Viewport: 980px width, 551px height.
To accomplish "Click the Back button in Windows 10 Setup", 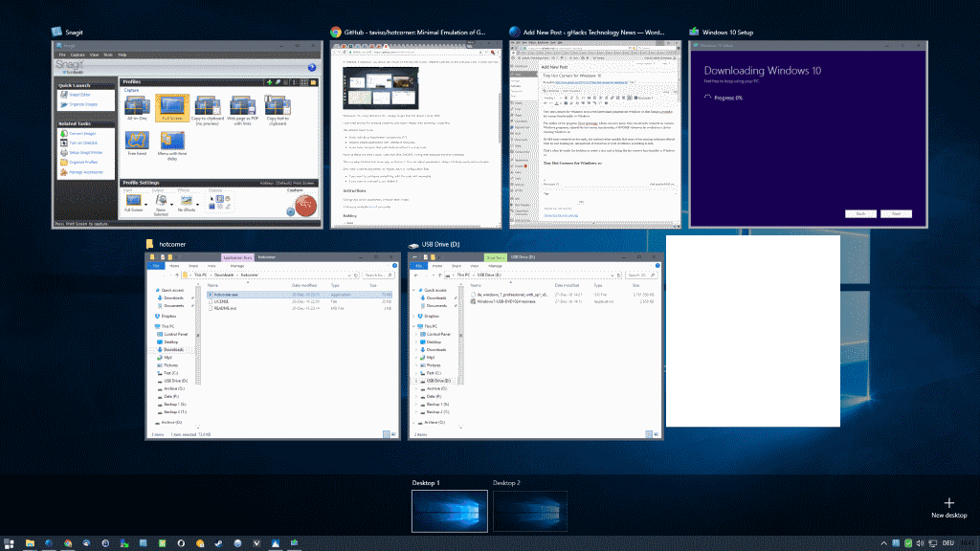I will (x=861, y=213).
